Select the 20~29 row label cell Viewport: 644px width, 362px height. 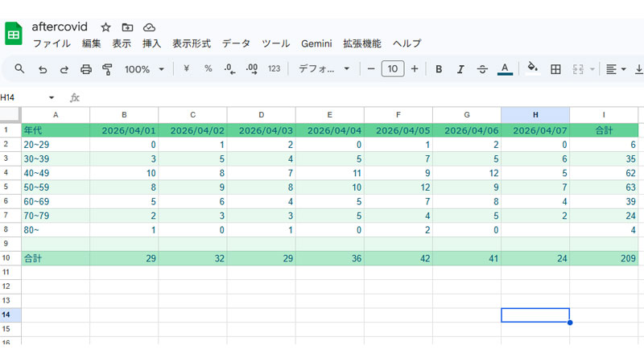[x=56, y=145]
